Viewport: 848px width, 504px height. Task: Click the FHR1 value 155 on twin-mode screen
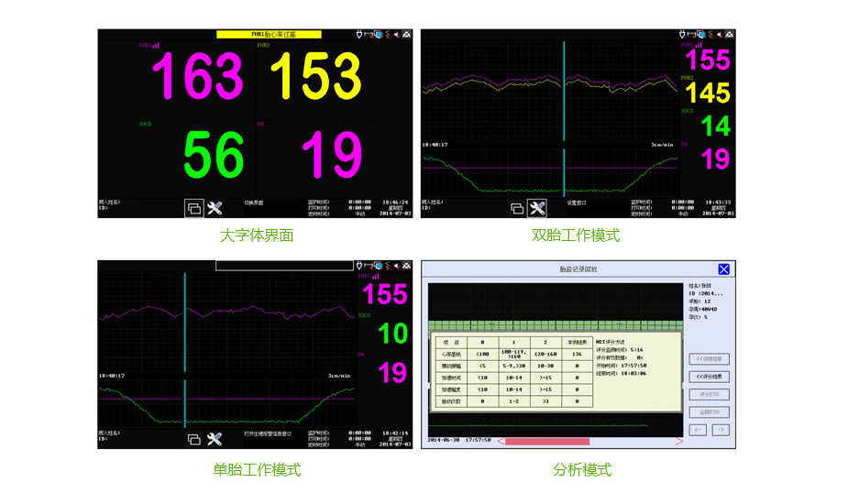coord(708,60)
